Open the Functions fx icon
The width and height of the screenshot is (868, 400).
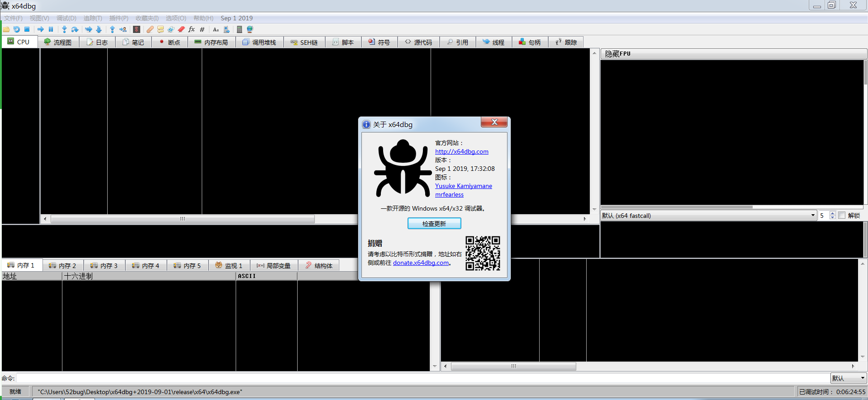[192, 29]
